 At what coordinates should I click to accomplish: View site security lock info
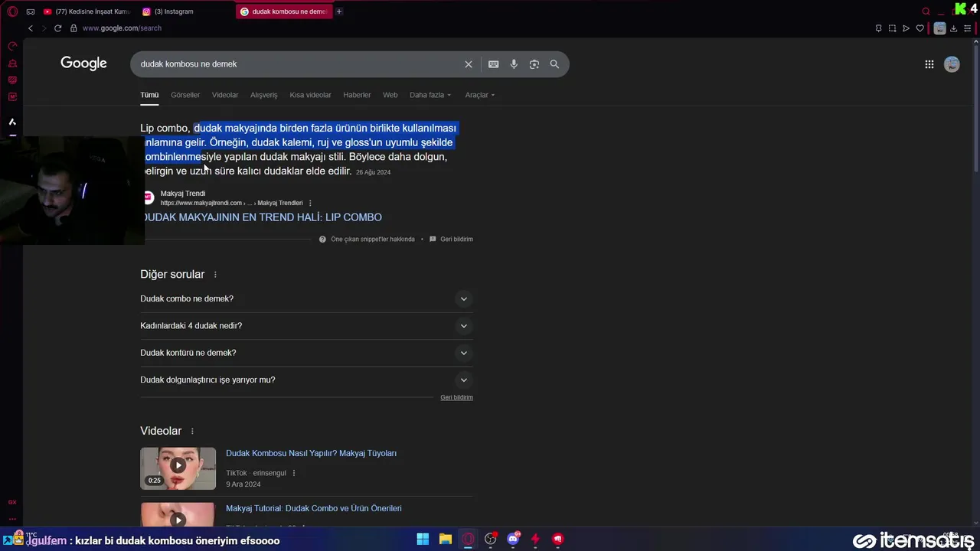click(x=73, y=28)
